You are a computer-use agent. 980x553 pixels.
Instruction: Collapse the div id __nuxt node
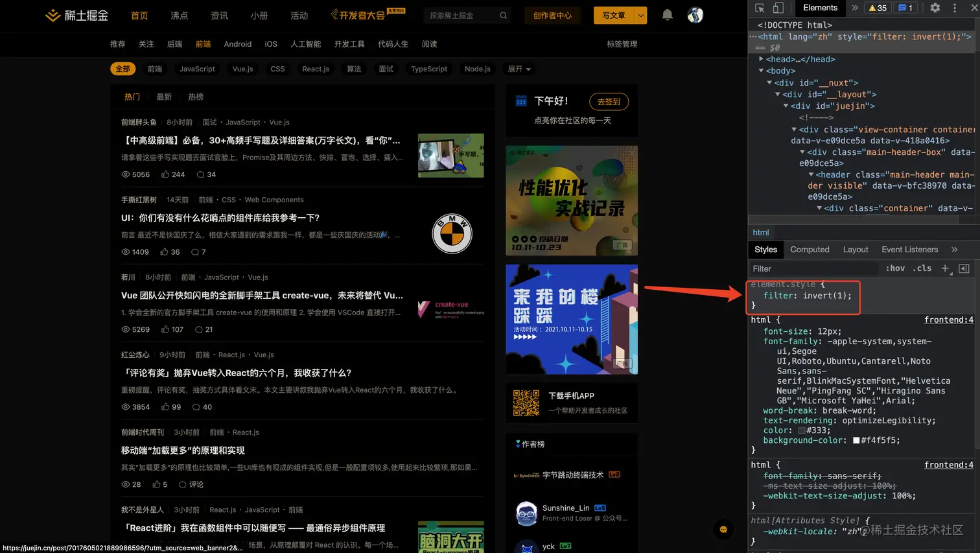(769, 83)
